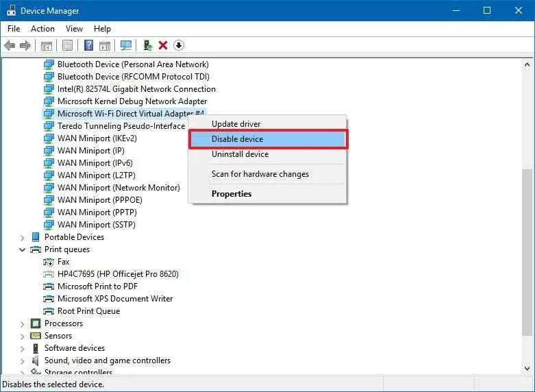Click the Processors chip icon

(x=36, y=323)
